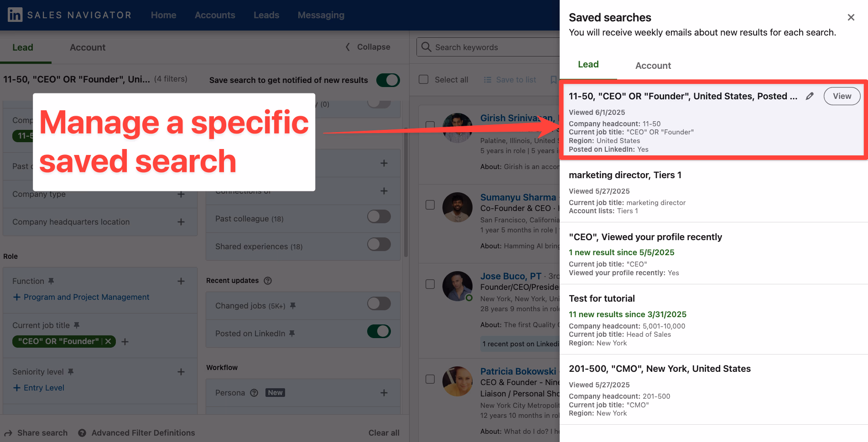Switch to the Account tab in Saved searches
This screenshot has height=442, width=868.
pos(653,66)
